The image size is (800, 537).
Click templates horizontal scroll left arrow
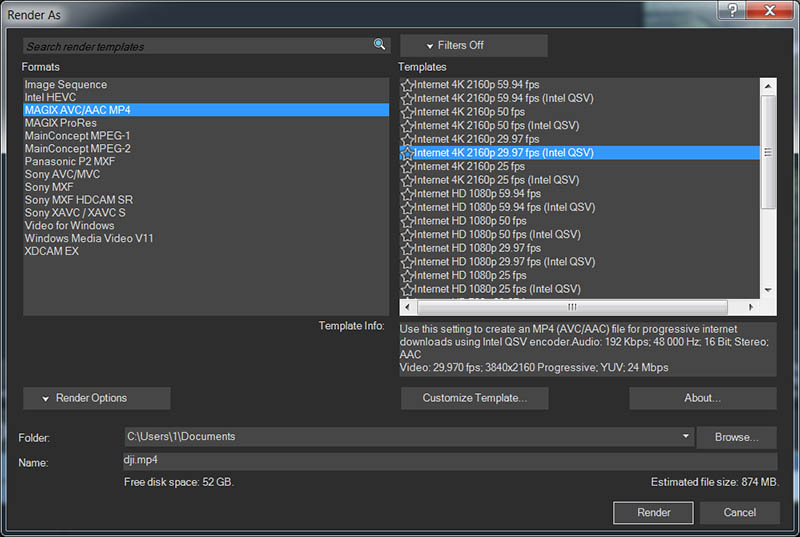[407, 307]
